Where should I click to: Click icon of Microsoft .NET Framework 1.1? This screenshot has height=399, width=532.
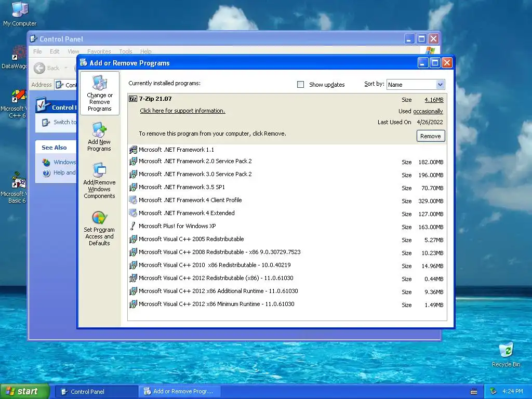133,150
